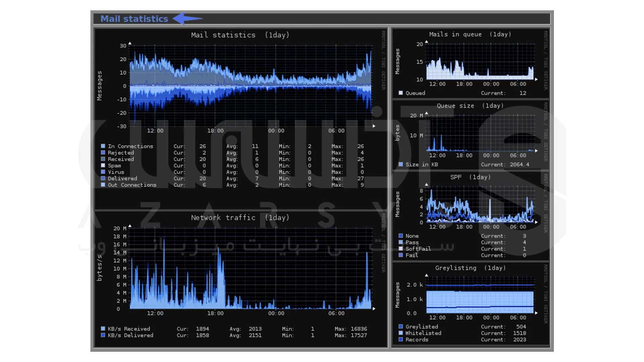Image resolution: width=644 pixels, height=362 pixels.
Task: Click the Spam legend color swatch
Action: [x=103, y=165]
